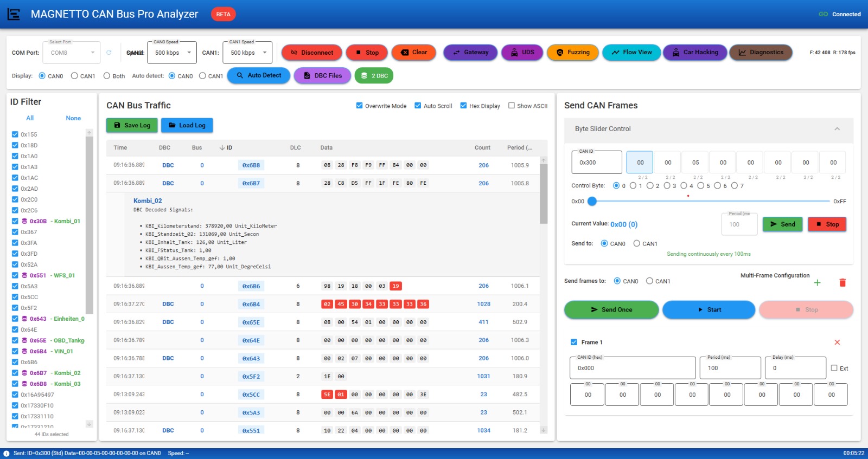Collapse the Byte Slider Control section

(x=837, y=129)
